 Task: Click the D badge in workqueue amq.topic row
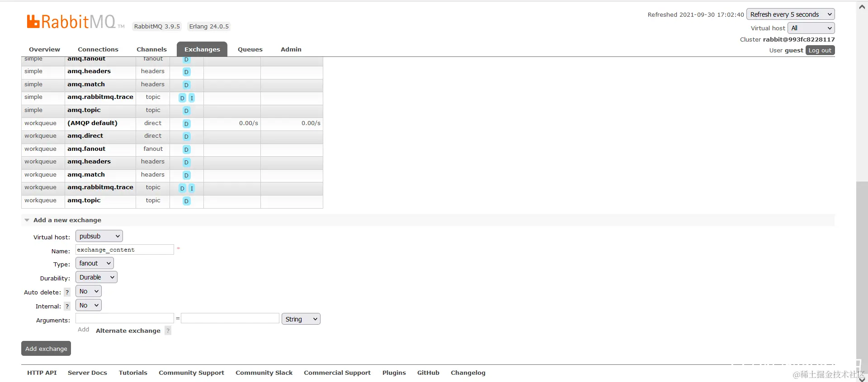click(186, 201)
